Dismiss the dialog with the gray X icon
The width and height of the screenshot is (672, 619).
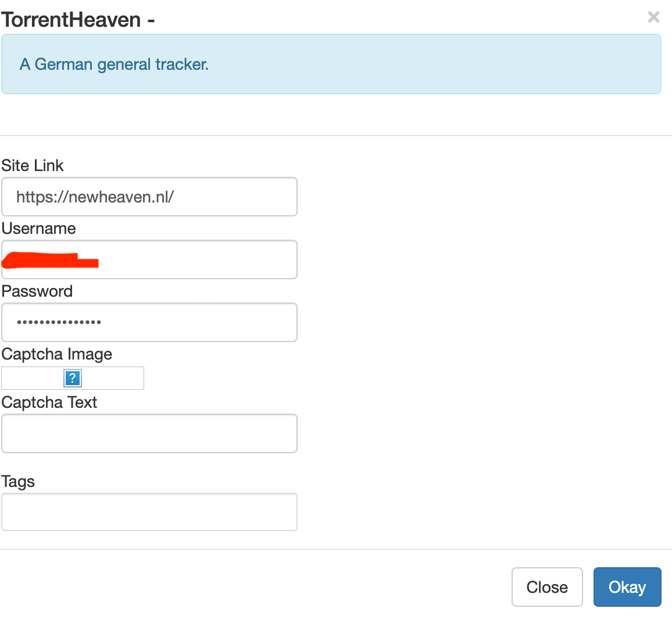click(x=653, y=17)
